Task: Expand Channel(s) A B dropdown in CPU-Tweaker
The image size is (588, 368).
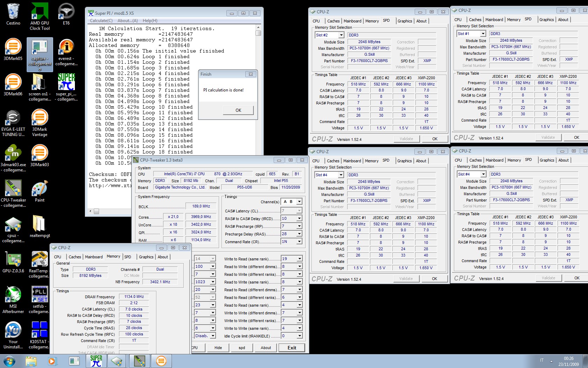Action: [x=299, y=202]
